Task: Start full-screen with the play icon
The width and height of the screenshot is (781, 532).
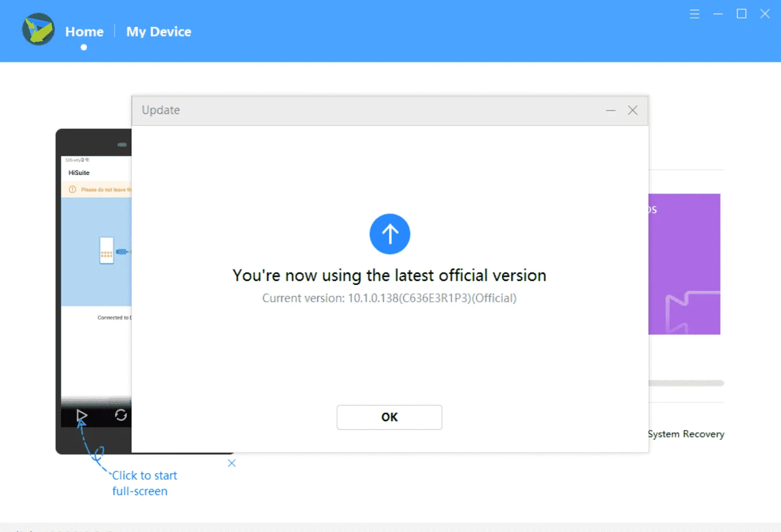Action: coord(81,416)
